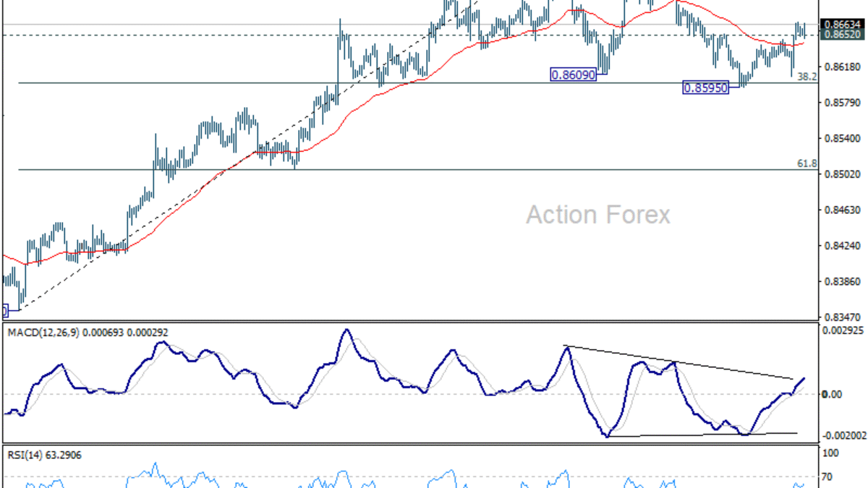Select the RSI 100 level label

click(x=833, y=453)
